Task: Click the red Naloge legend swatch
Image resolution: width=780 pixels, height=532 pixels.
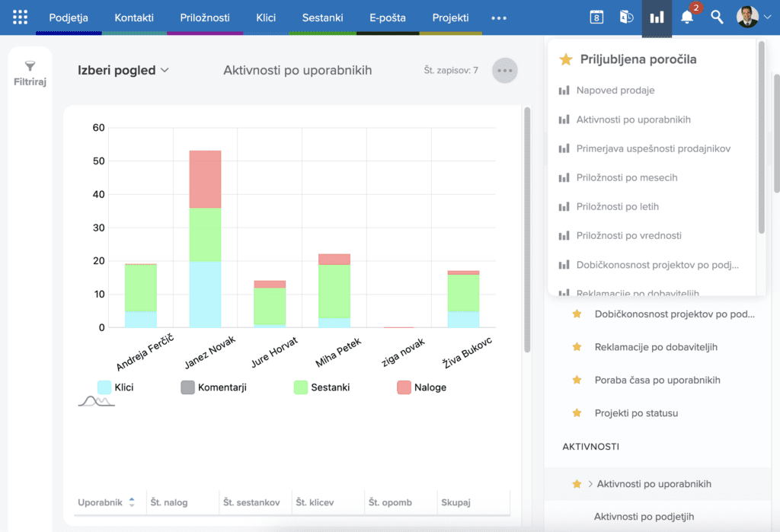Action: 404,387
